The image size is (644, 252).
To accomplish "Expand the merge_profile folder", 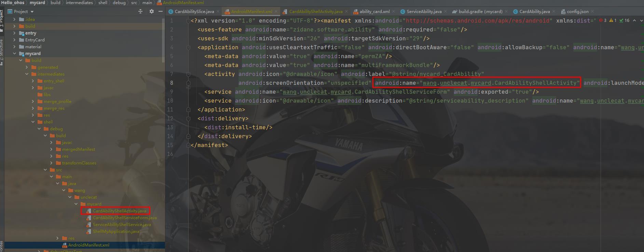I will (33, 102).
